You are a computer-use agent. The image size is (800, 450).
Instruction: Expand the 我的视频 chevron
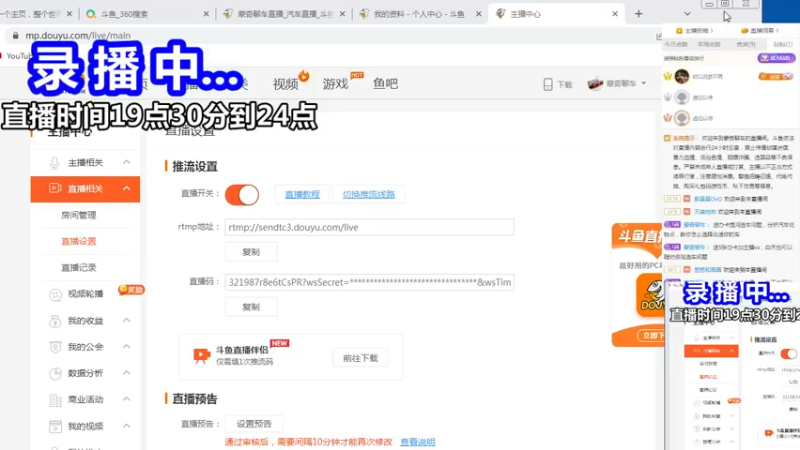[127, 426]
